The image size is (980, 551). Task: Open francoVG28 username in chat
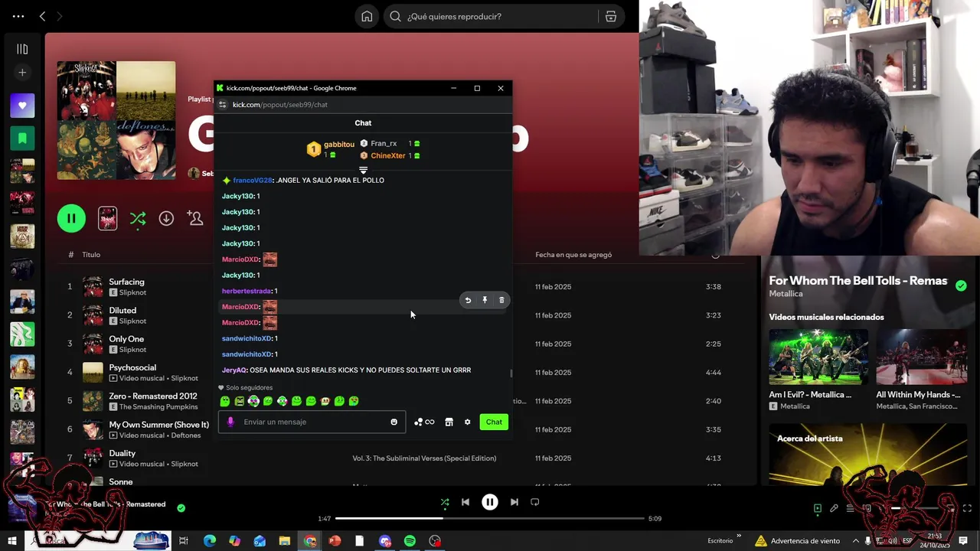[253, 180]
